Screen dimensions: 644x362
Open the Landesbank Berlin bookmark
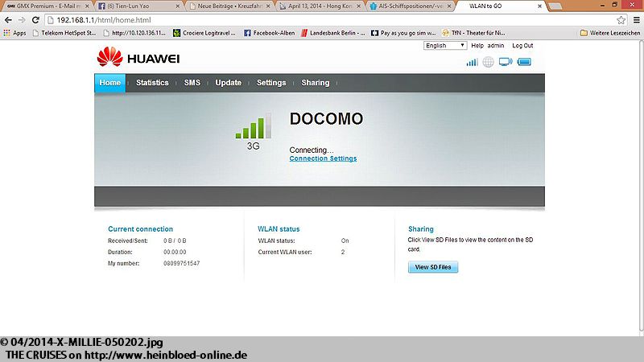333,33
